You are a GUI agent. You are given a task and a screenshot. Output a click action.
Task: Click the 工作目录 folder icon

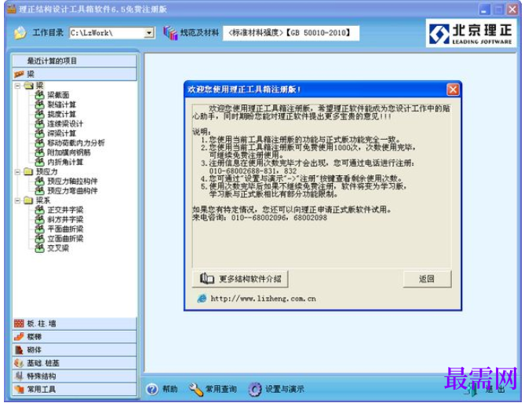20,33
